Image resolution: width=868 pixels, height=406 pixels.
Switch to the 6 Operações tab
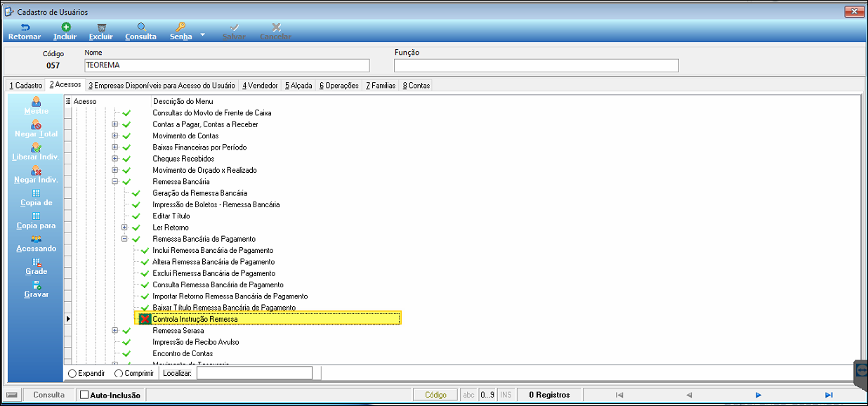coord(339,85)
